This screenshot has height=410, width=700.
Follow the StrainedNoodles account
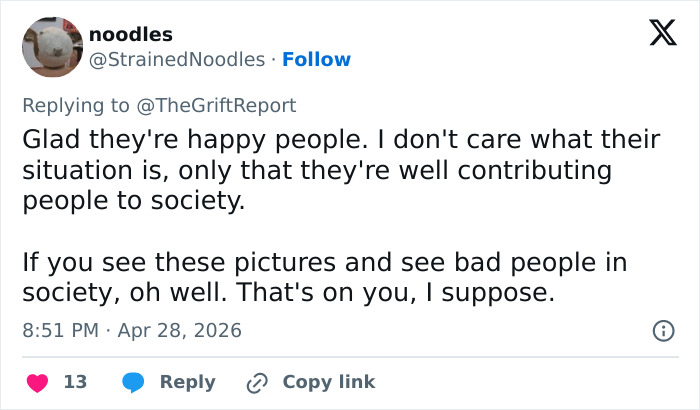tap(316, 60)
